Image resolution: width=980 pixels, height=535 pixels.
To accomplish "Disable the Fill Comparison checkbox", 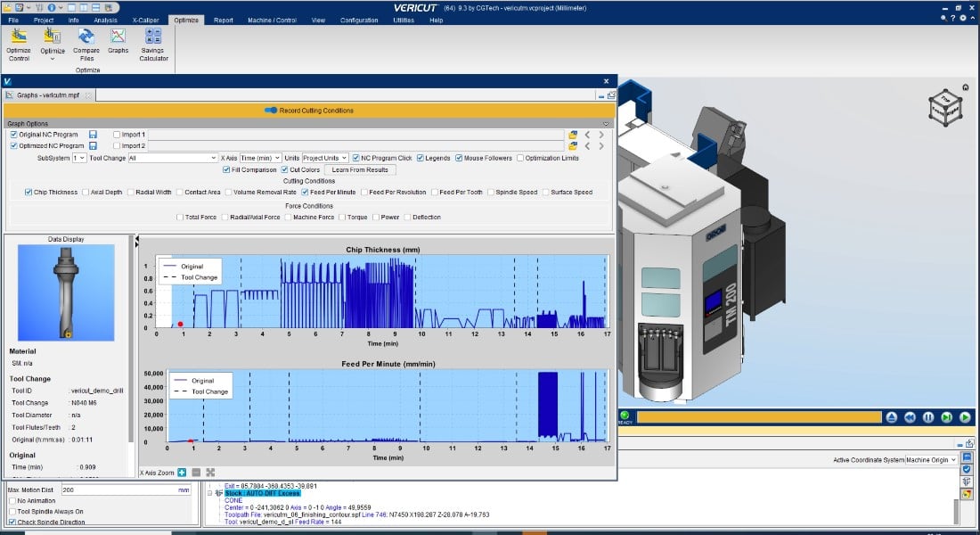I will [225, 169].
